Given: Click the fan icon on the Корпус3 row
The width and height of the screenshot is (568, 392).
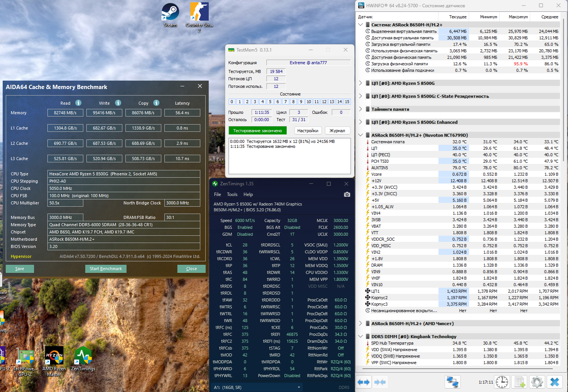Looking at the screenshot, I should (368, 304).
